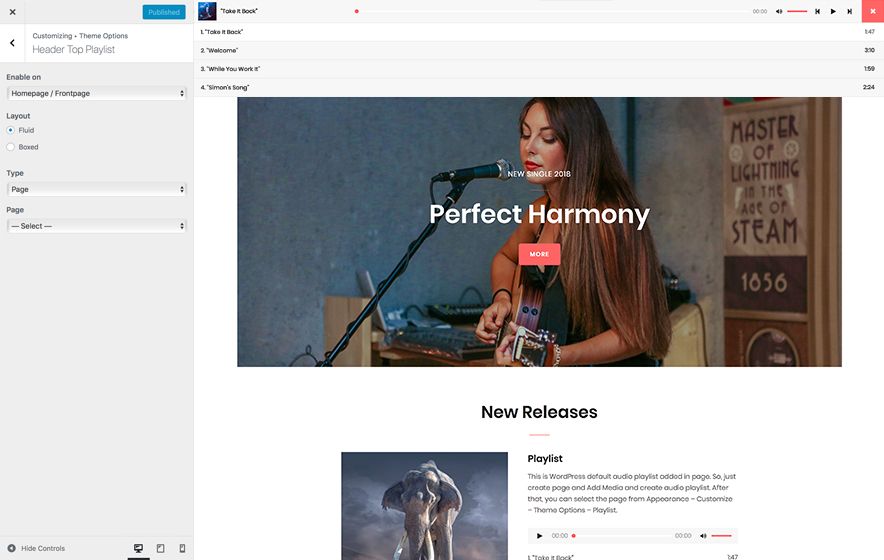
Task: Play the track in the header player
Action: [833, 11]
